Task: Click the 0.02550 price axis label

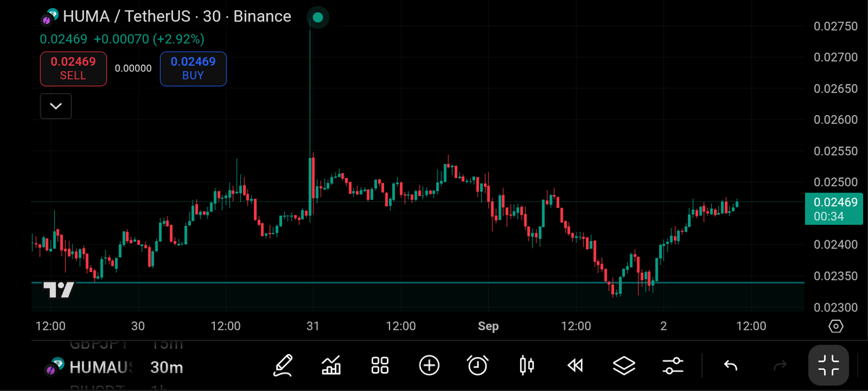Action: [x=835, y=151]
